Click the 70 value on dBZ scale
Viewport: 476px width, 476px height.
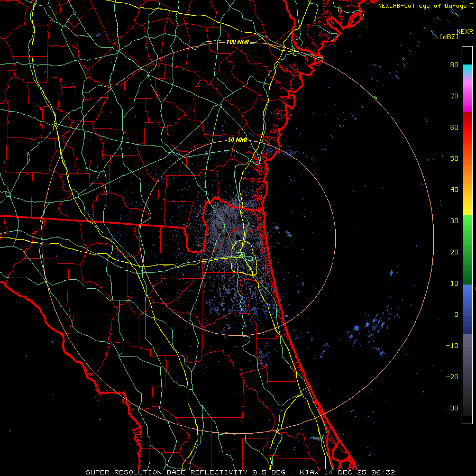pos(454,96)
